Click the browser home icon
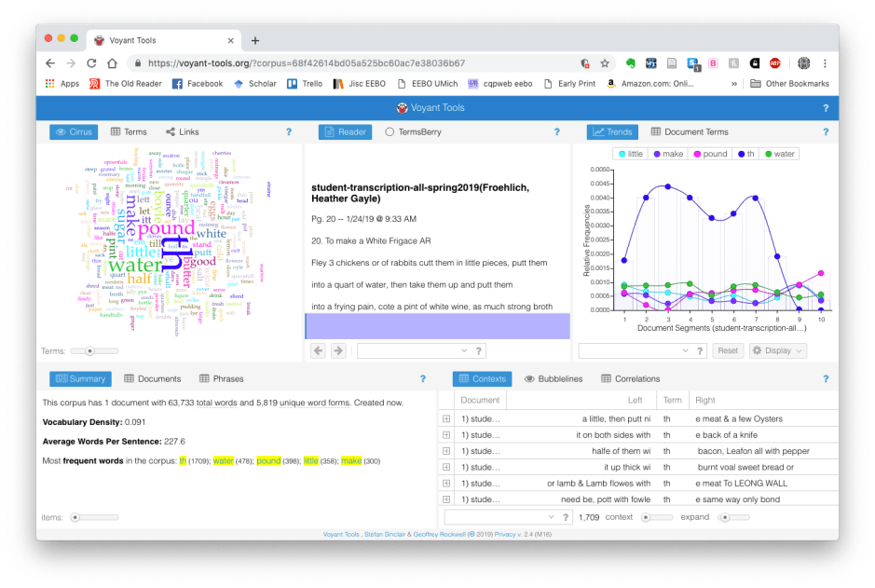 click(x=112, y=63)
